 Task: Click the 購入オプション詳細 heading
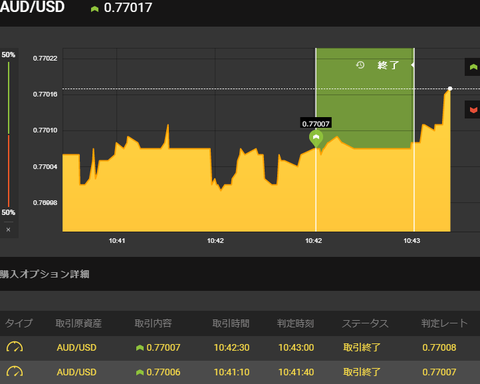point(45,274)
